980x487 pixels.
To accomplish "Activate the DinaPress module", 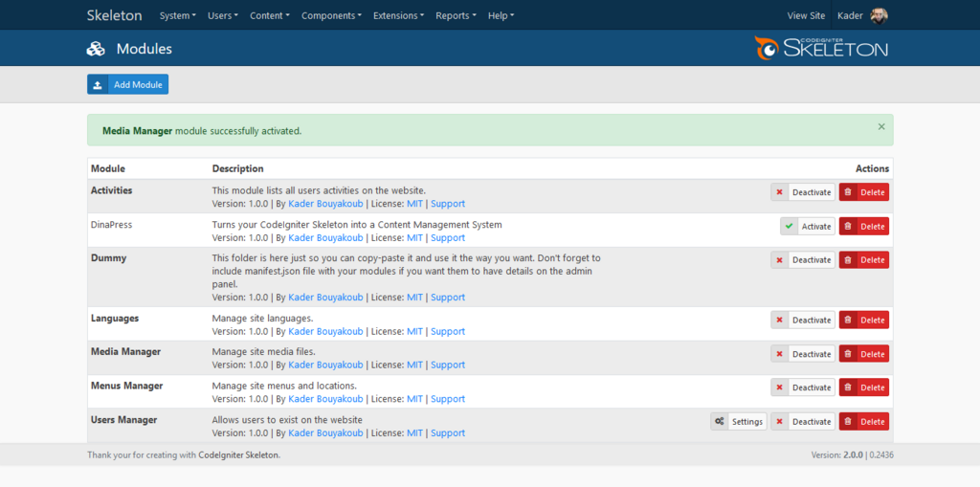I will click(808, 227).
